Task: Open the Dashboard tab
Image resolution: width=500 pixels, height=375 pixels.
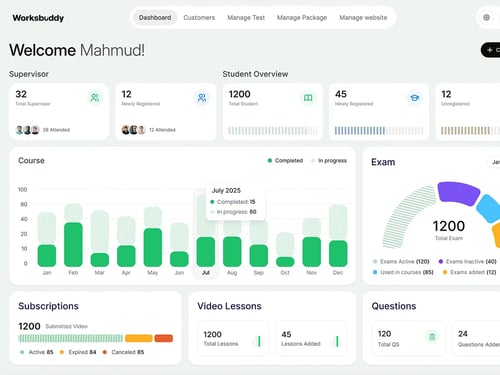Action: (x=155, y=18)
